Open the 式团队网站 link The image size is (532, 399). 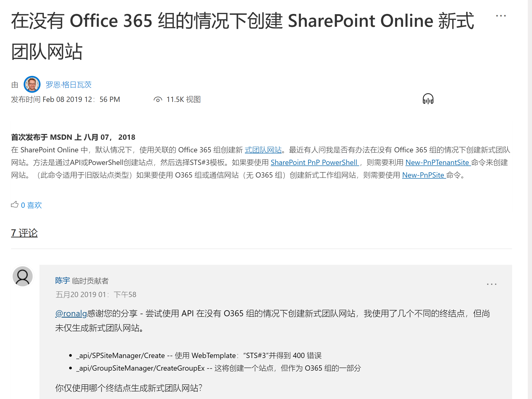(263, 150)
